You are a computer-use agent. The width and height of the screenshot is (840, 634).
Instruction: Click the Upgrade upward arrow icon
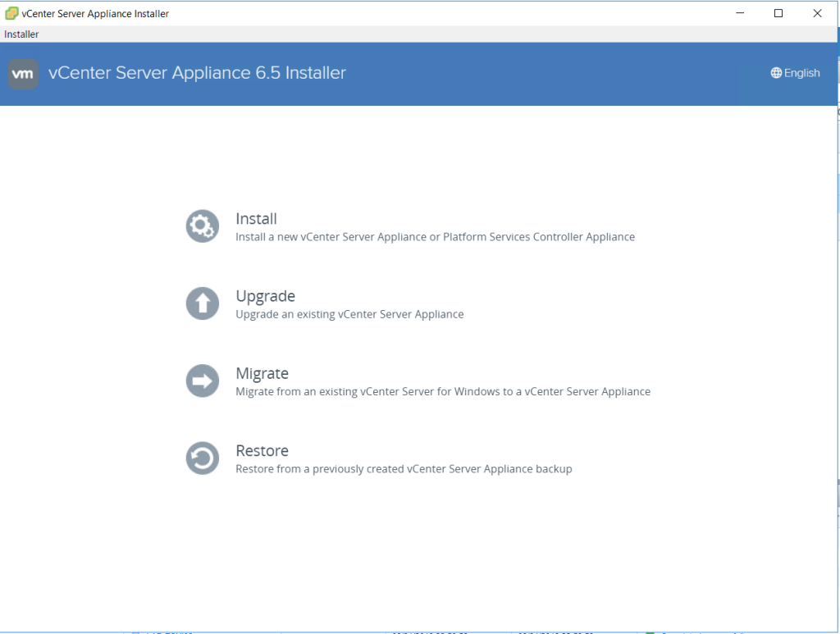202,303
